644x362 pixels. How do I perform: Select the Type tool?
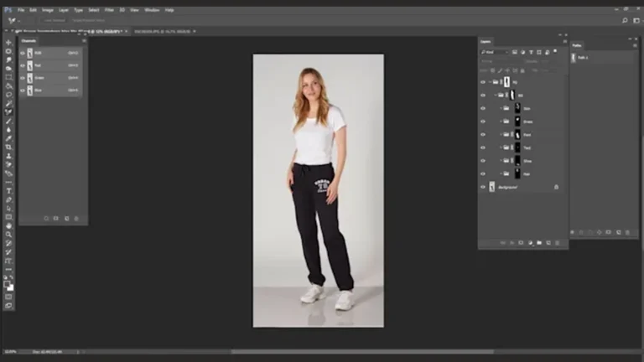tap(8, 191)
